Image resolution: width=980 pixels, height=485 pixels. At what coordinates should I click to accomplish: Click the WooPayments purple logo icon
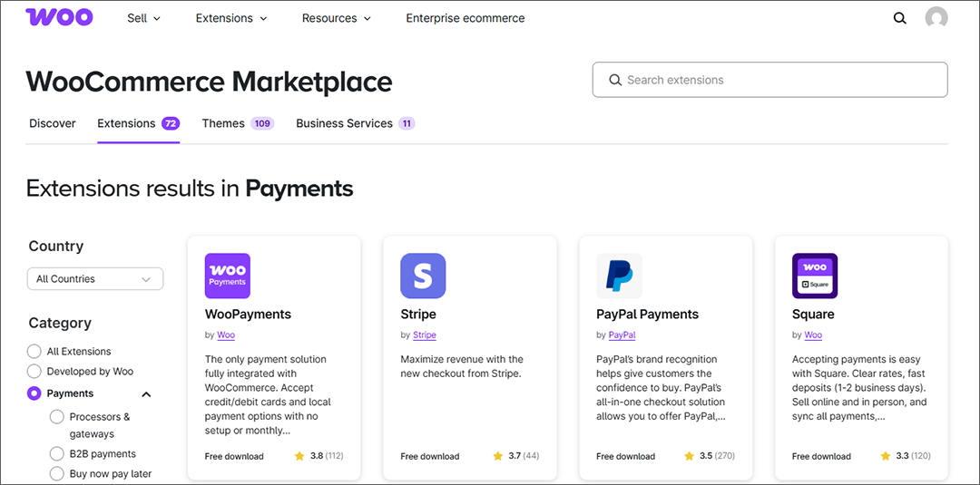228,276
